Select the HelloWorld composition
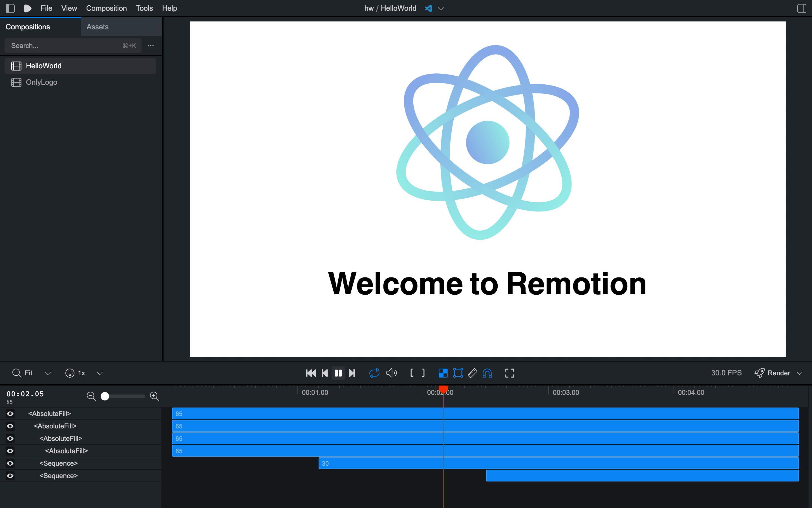 click(80, 66)
